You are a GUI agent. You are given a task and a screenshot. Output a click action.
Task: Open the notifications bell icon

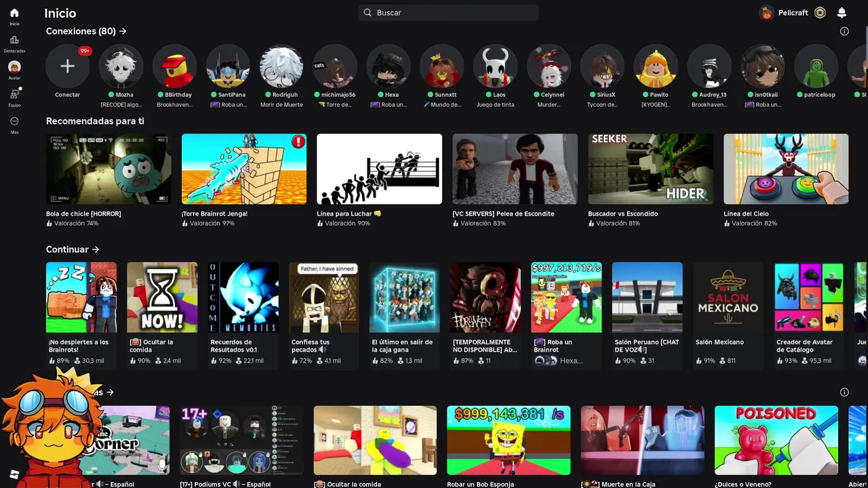tap(842, 12)
